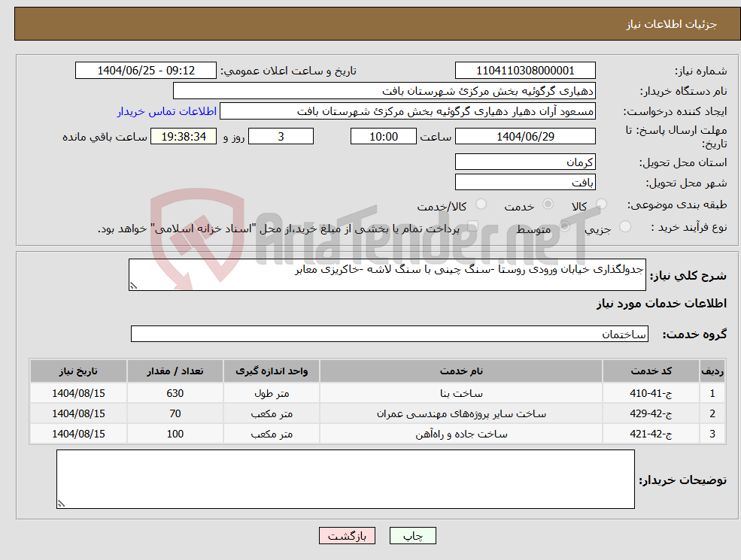Select the خدمت classification radio button
The width and height of the screenshot is (741, 560).
click(x=548, y=203)
